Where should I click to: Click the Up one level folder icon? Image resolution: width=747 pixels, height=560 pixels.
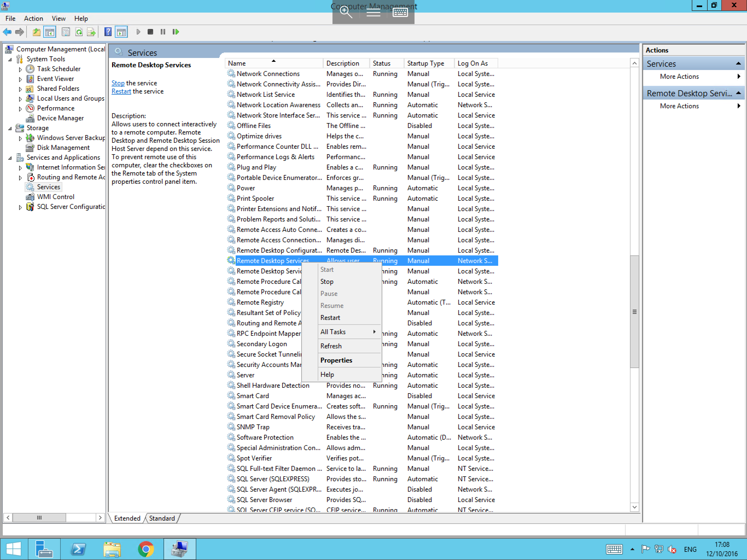pyautogui.click(x=36, y=32)
